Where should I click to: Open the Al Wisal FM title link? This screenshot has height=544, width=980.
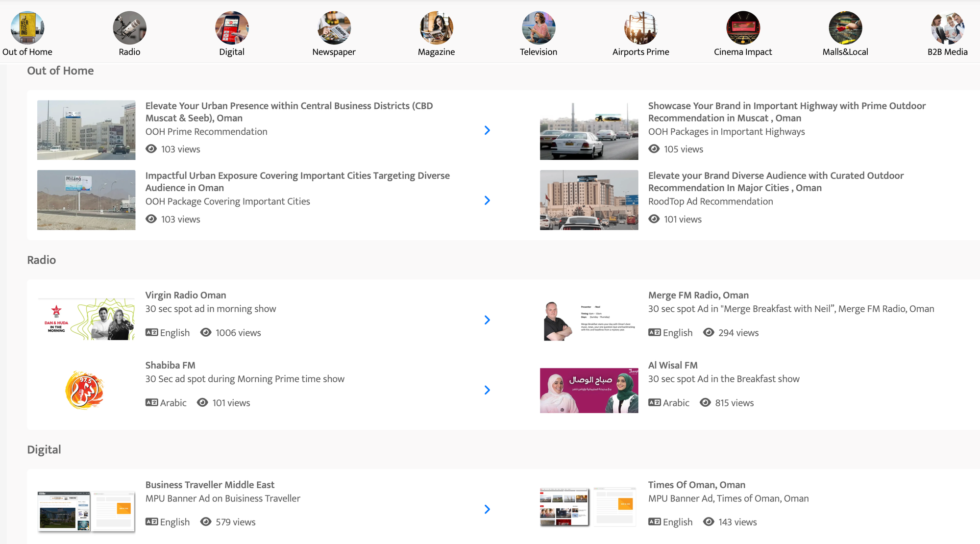(673, 365)
